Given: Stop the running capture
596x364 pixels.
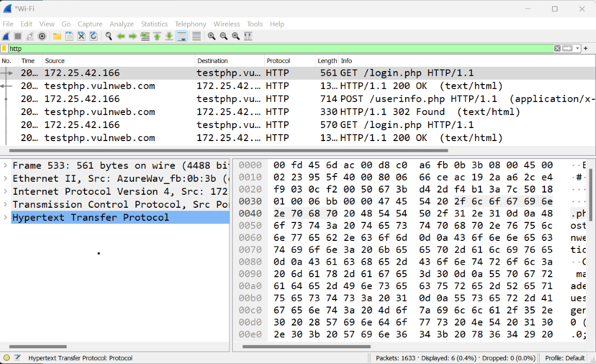Looking at the screenshot, I should point(18,36).
